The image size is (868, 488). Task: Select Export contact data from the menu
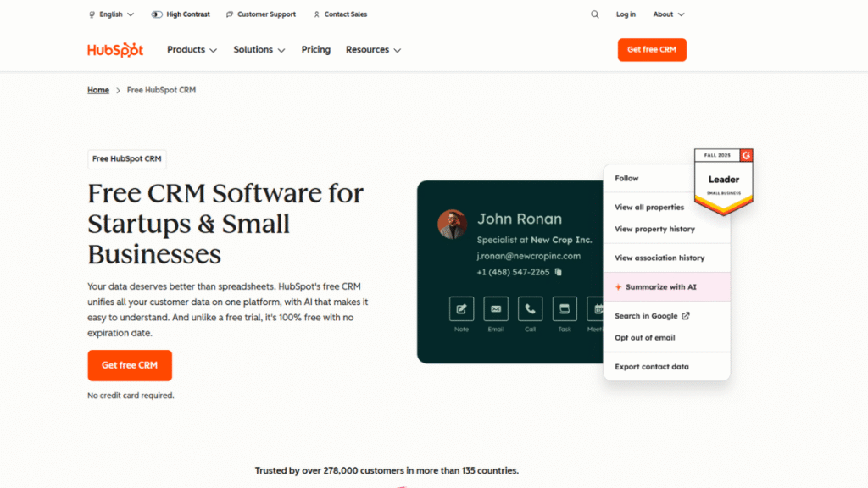[x=653, y=368]
